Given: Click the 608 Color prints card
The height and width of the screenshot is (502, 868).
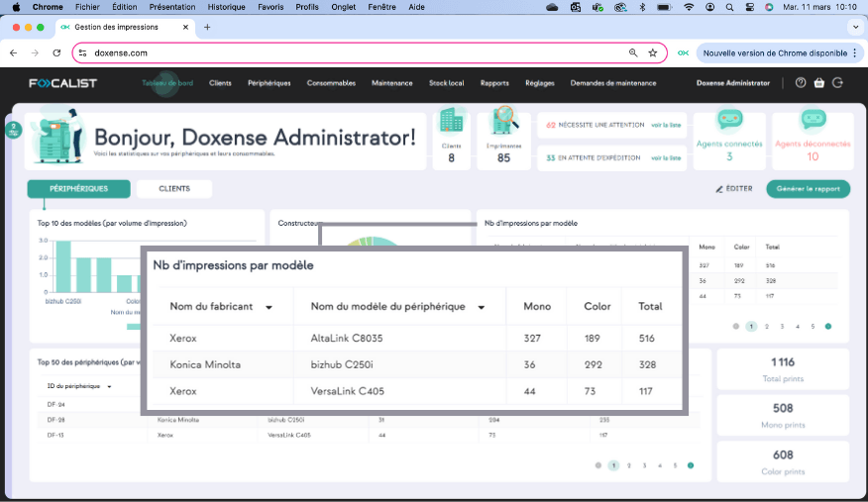Looking at the screenshot, I should tap(783, 461).
